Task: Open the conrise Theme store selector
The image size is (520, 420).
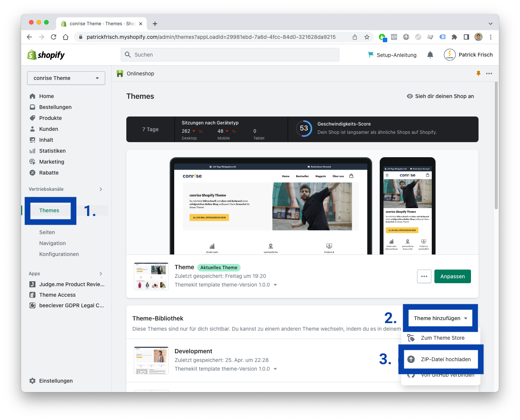Action: (x=66, y=78)
